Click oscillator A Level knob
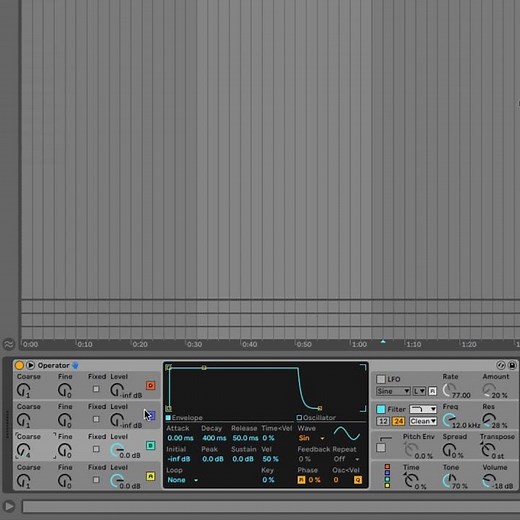Image resolution: width=520 pixels, height=520 pixels. point(117,481)
